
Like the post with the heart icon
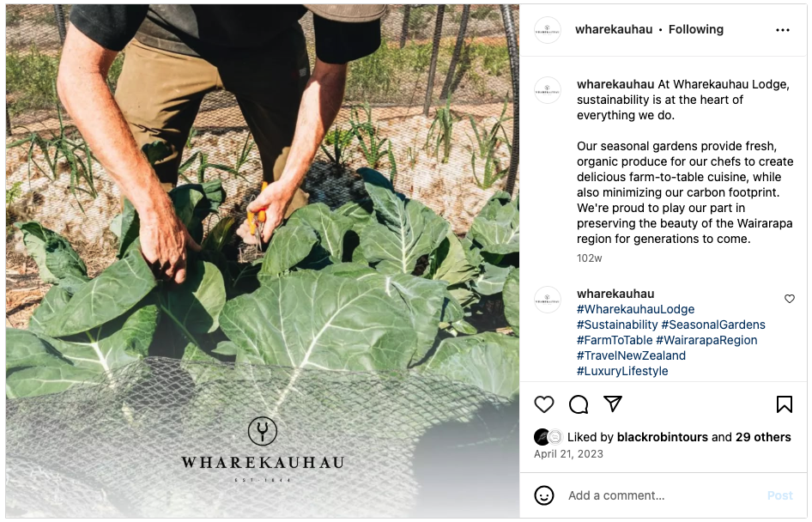click(x=543, y=404)
